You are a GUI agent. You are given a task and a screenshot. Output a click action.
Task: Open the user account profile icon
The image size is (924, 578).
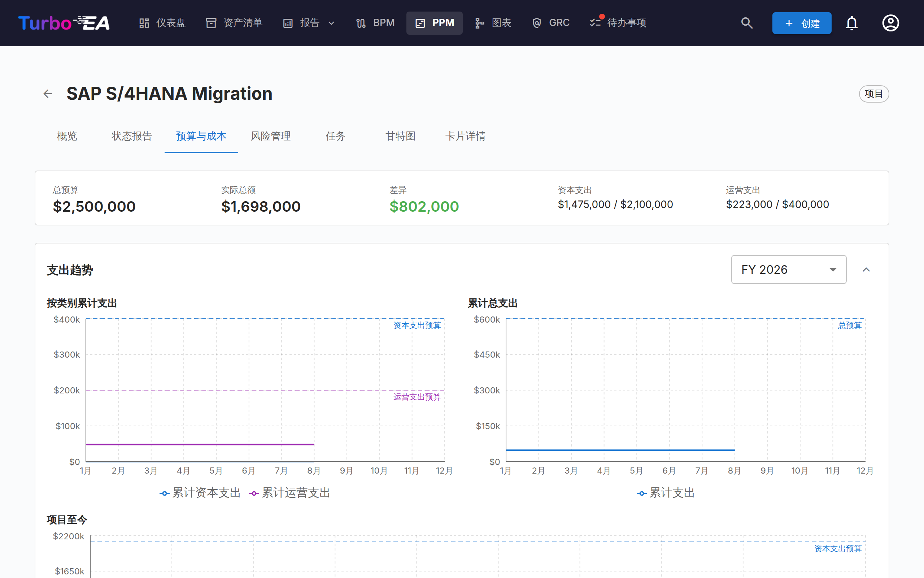[890, 23]
